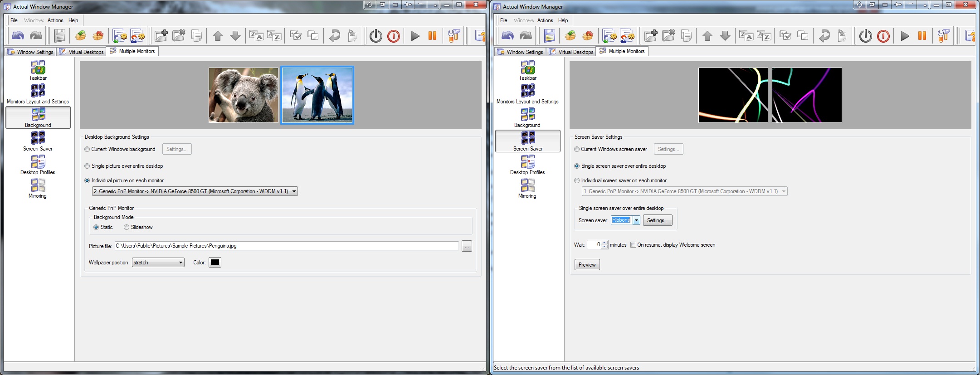This screenshot has height=375, width=980.
Task: Expand the Ribbons screen saver dropdown
Action: [636, 220]
